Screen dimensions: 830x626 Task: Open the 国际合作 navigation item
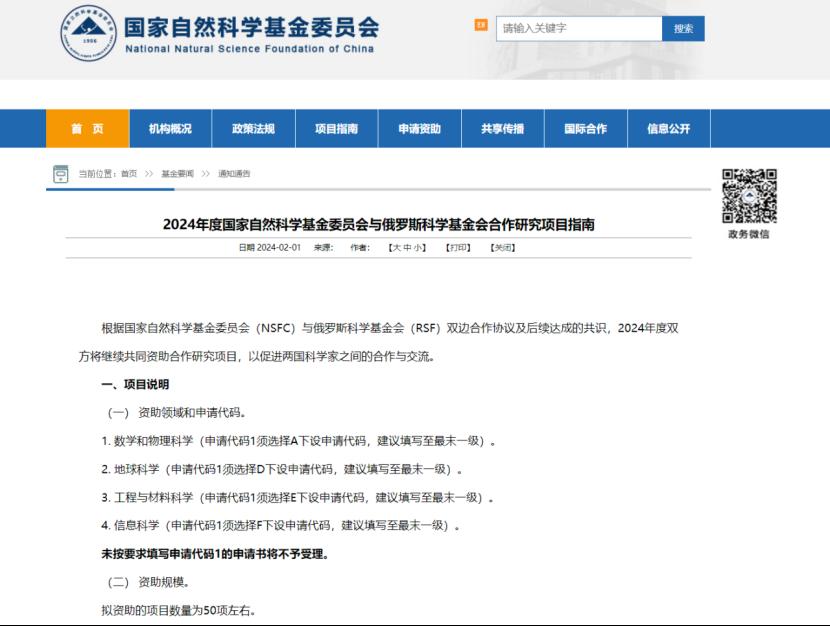click(x=585, y=129)
